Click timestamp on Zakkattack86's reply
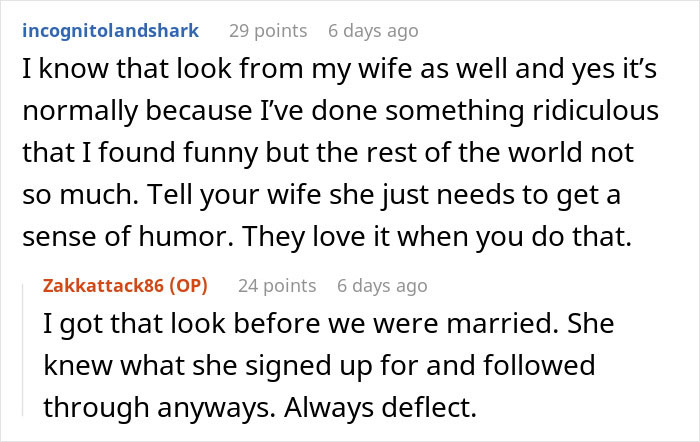Screen dimensions: 700x442 (x=382, y=286)
